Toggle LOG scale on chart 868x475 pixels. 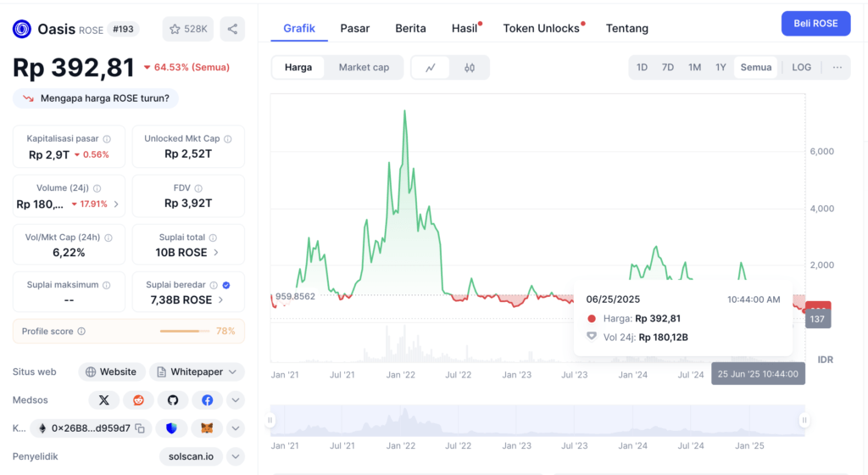(801, 67)
